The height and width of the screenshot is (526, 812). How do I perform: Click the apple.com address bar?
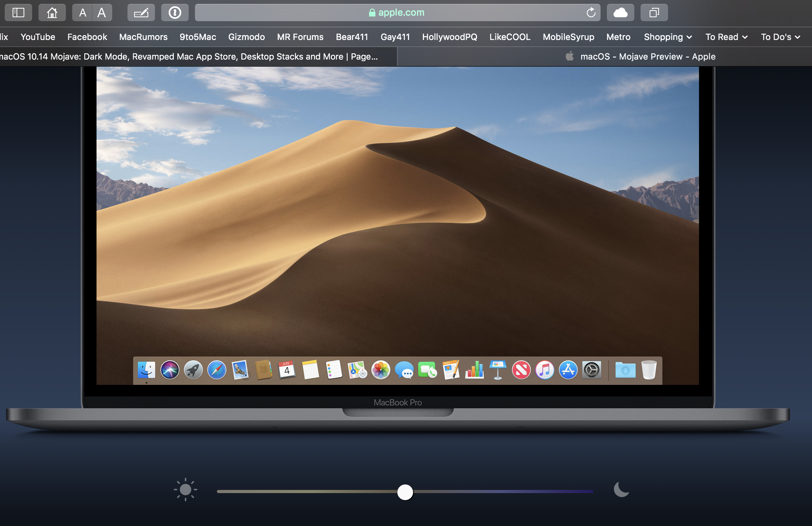pos(396,13)
